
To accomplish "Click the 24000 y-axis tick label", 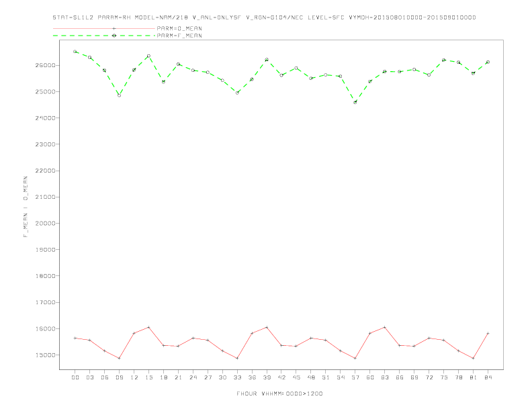I will (x=46, y=118).
